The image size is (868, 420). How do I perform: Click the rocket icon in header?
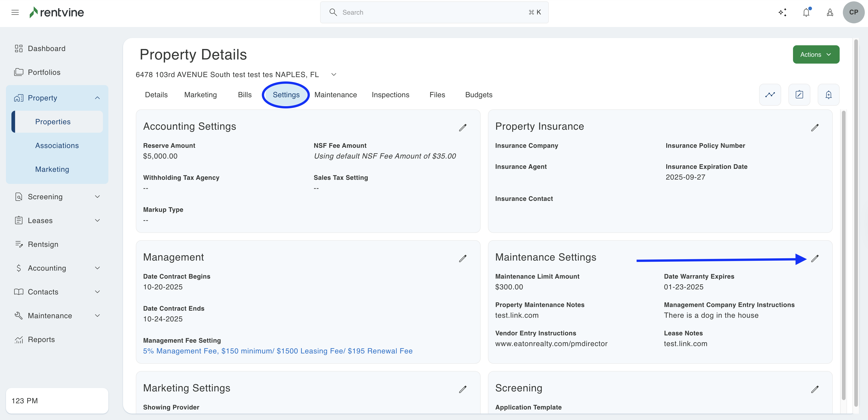830,13
